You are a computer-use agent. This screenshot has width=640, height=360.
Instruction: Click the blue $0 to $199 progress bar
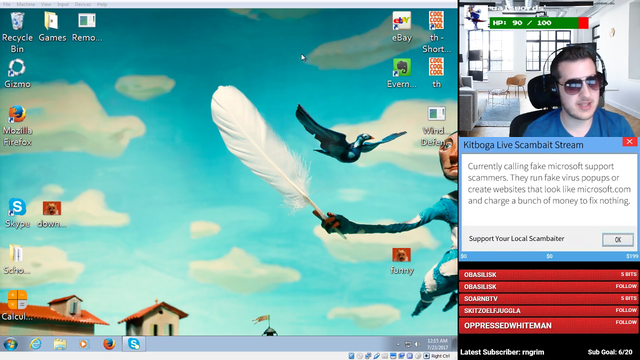pos(549,256)
